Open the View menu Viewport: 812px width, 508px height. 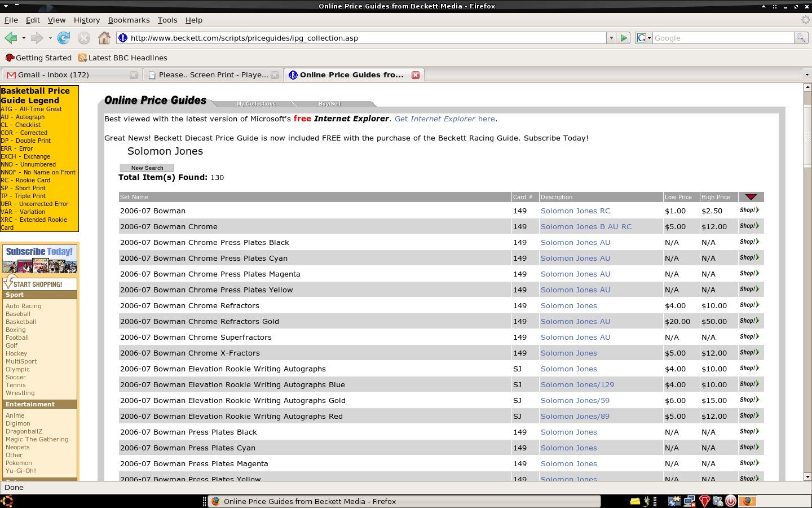click(56, 20)
